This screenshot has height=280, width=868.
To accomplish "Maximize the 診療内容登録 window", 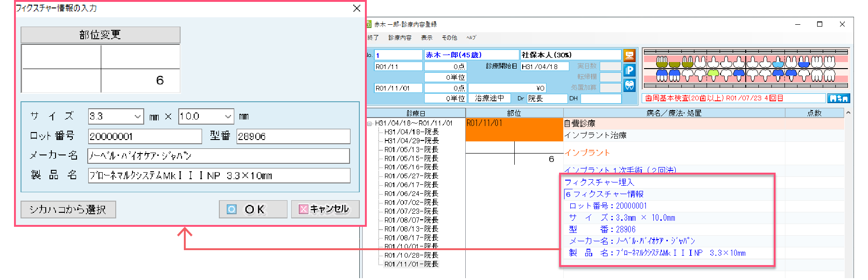I will (x=819, y=24).
